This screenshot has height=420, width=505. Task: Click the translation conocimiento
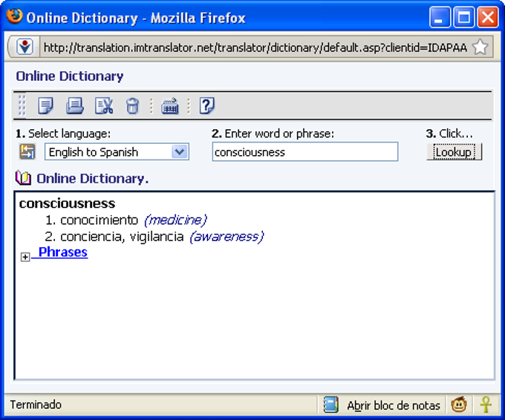point(100,220)
